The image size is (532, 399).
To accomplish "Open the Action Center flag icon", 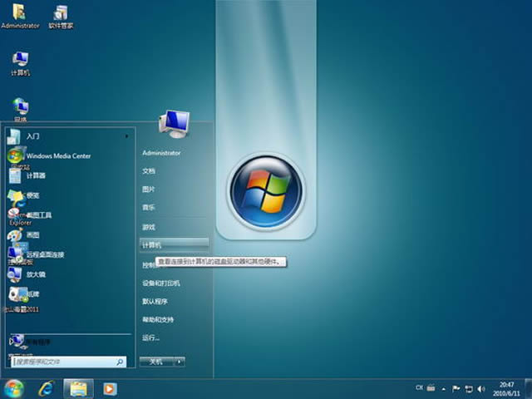I will [x=456, y=389].
